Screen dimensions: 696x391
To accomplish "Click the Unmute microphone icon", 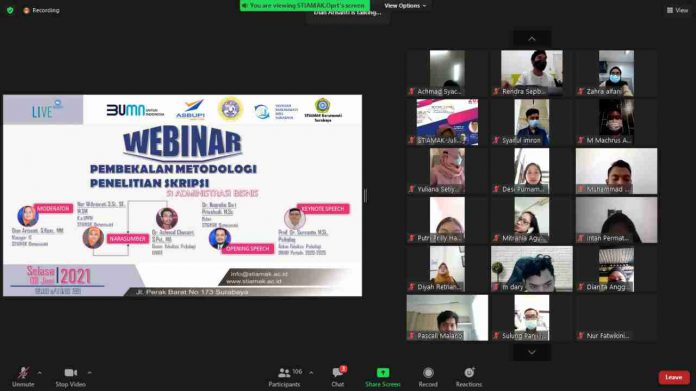I will coord(23,373).
